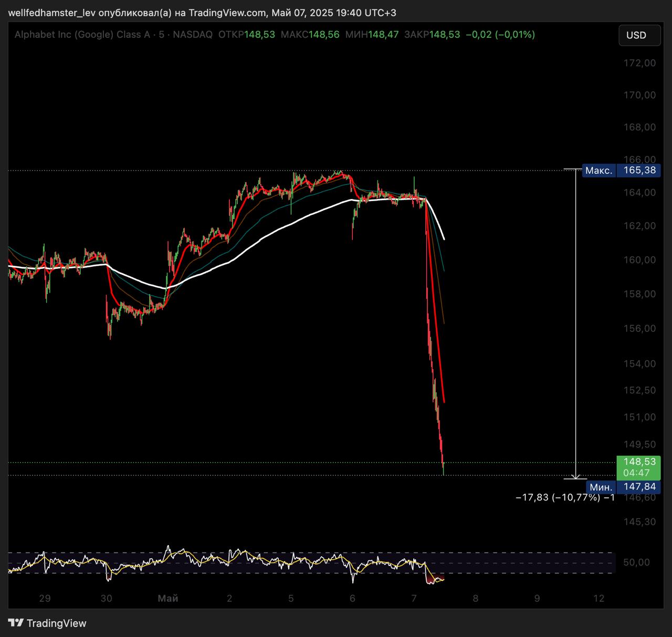The width and height of the screenshot is (672, 637).
Task: Click the ЗАКР 148,53 close value
Action: click(432, 35)
